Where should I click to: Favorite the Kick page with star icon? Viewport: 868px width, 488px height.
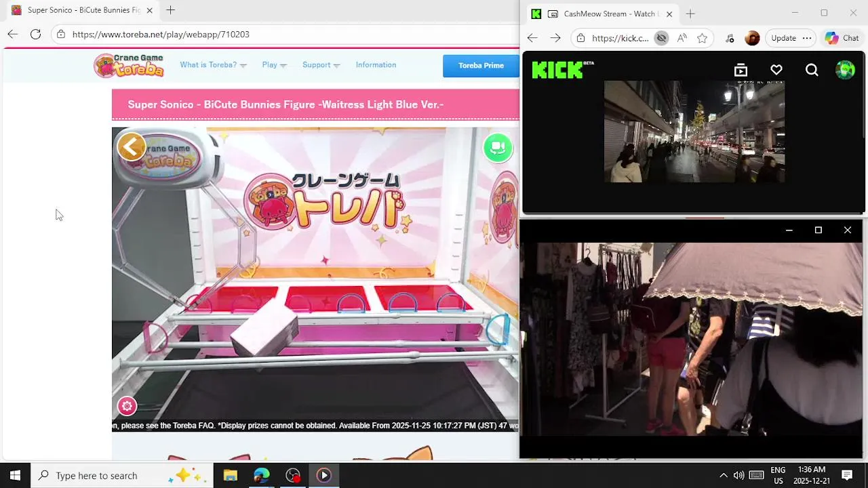click(x=702, y=38)
